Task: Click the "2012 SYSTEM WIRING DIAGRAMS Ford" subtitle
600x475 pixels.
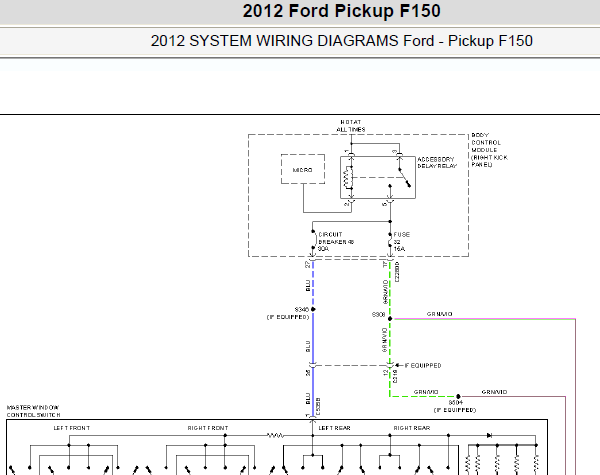Action: [292, 41]
